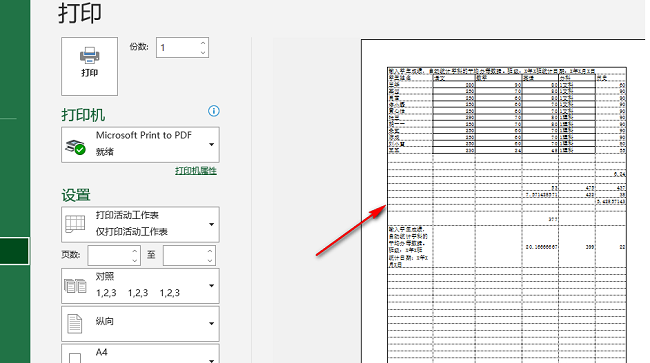Expand the 打印活动工作表 print range dropdown
The width and height of the screenshot is (650, 363).
click(x=211, y=225)
